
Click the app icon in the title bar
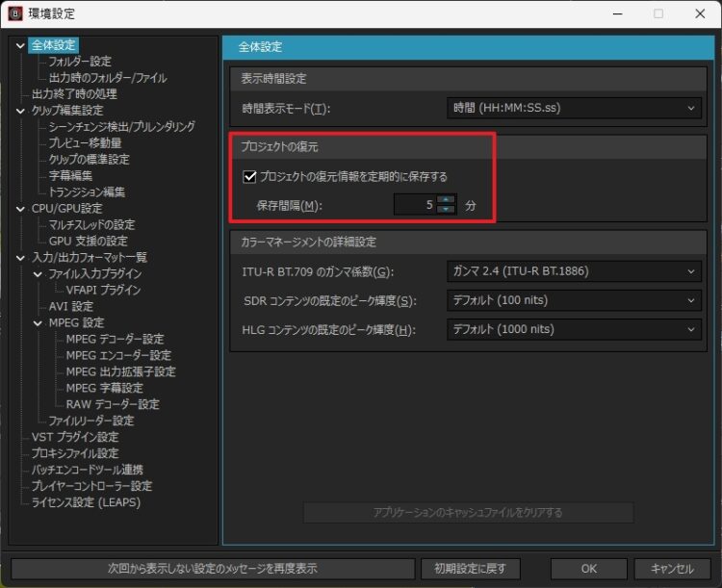click(14, 13)
